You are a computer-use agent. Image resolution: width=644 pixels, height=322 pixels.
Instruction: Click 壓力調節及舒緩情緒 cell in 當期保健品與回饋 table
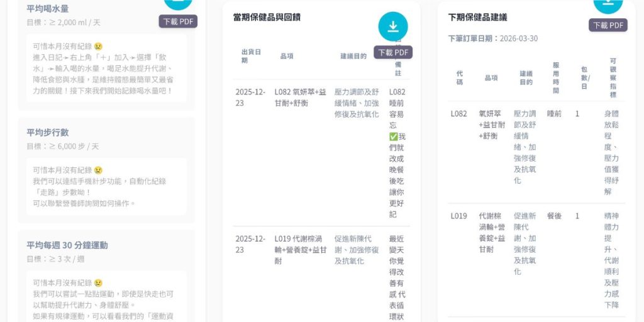(357, 103)
